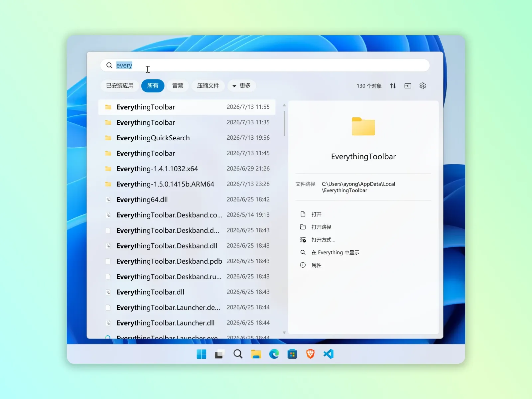Open File Explorer from taskbar
532x399 pixels.
tap(256, 354)
